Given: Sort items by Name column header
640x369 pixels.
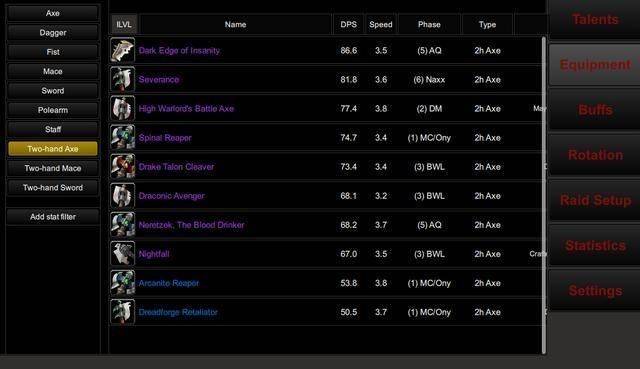Looking at the screenshot, I should [x=235, y=24].
